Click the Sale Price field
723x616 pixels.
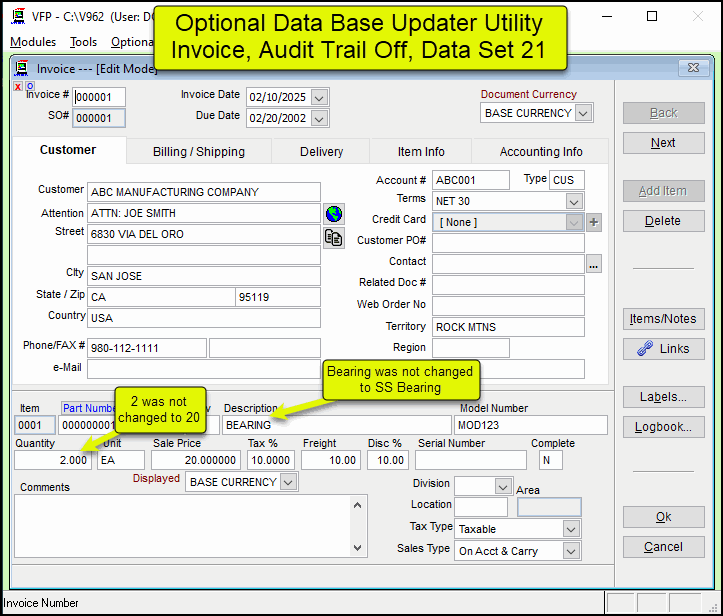pyautogui.click(x=196, y=460)
